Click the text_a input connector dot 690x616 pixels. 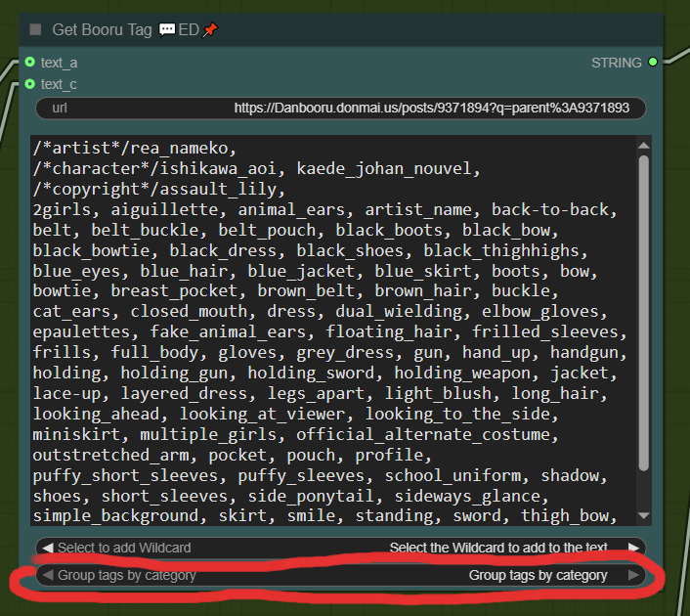point(30,62)
